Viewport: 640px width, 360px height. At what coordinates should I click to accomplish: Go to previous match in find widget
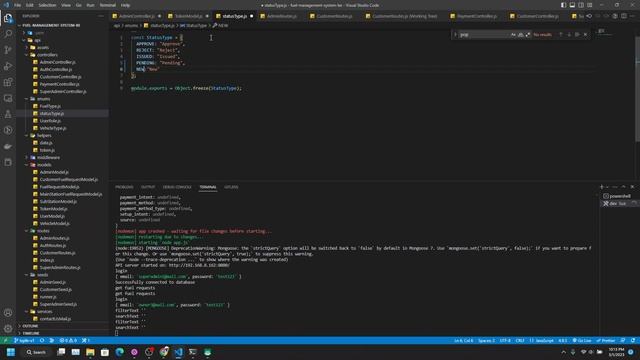561,35
